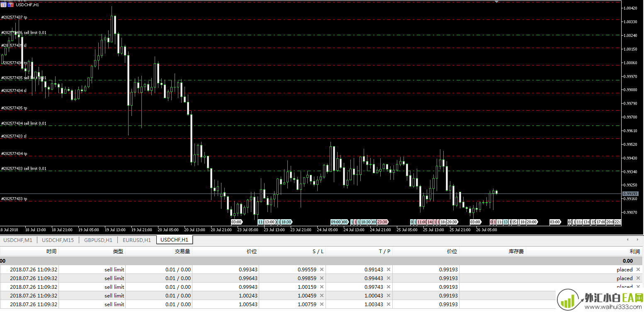Remove stop loss 1.00459 with its X icon
This screenshot has height=312, width=644.
click(x=322, y=295)
